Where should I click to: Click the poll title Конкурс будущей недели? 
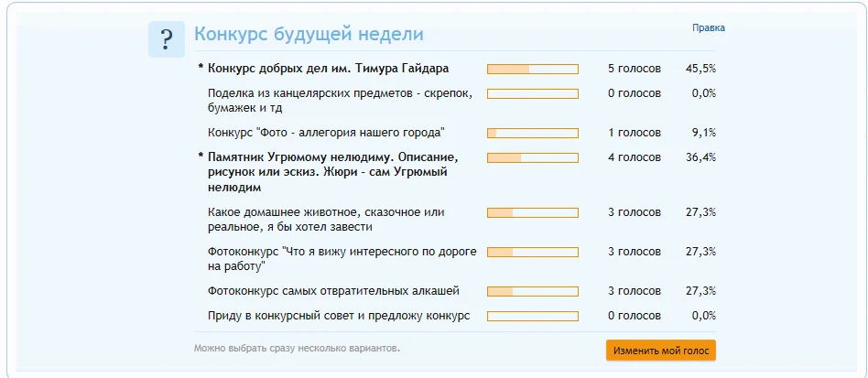[309, 35]
